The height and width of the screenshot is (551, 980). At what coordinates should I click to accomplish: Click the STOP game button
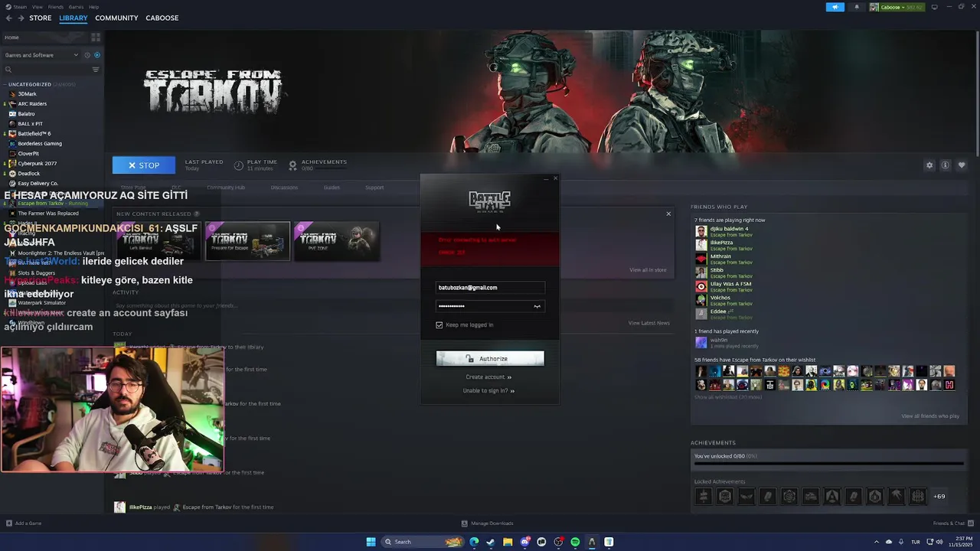[x=144, y=165]
